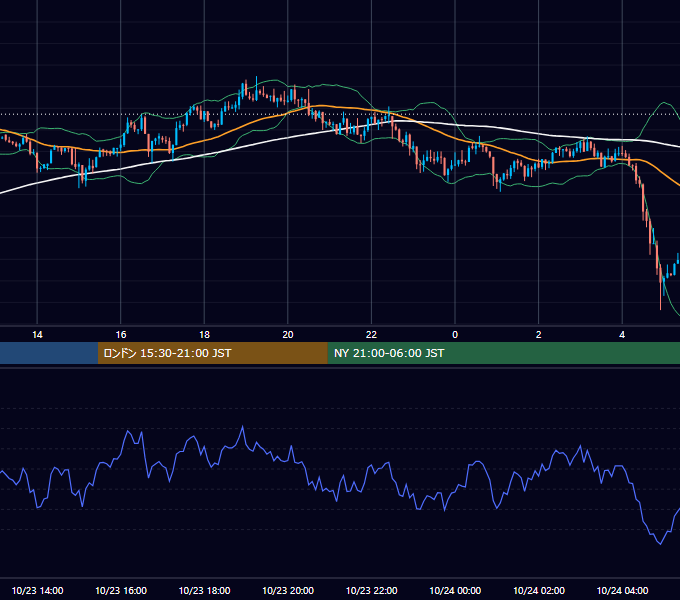Screen dimensions: 680x600
Task: Click the 10/24 04:00 time label
Action: pos(622,590)
